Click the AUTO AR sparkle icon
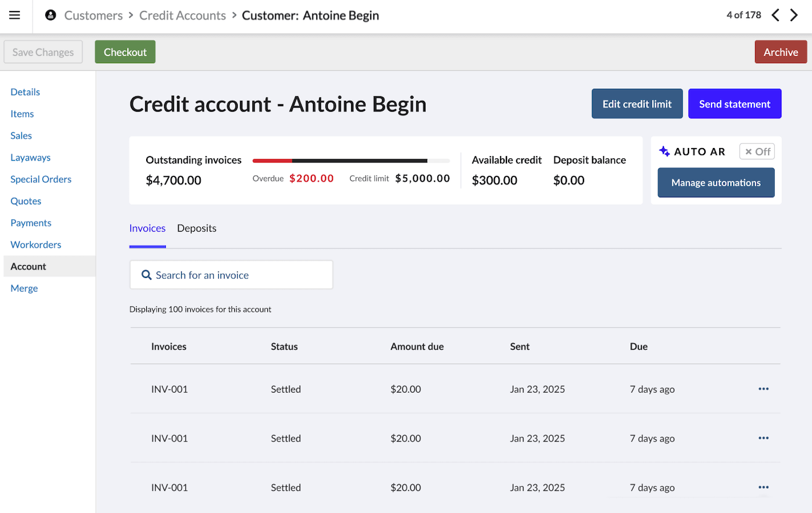Image resolution: width=812 pixels, height=513 pixels. point(664,151)
